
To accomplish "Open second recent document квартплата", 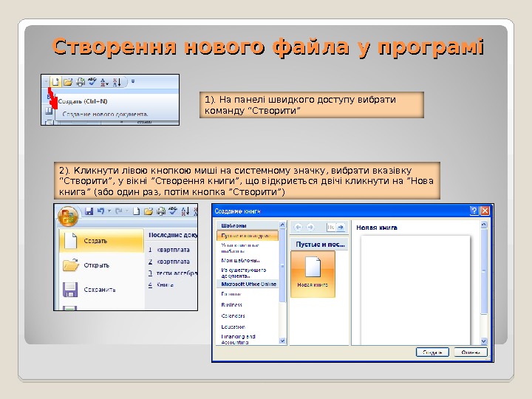I will [x=169, y=262].
